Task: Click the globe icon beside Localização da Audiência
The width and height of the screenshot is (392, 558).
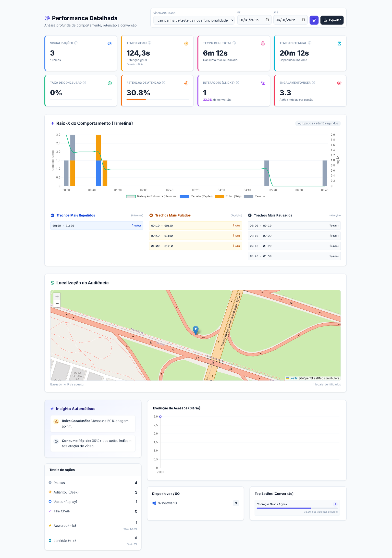Action: (x=52, y=283)
